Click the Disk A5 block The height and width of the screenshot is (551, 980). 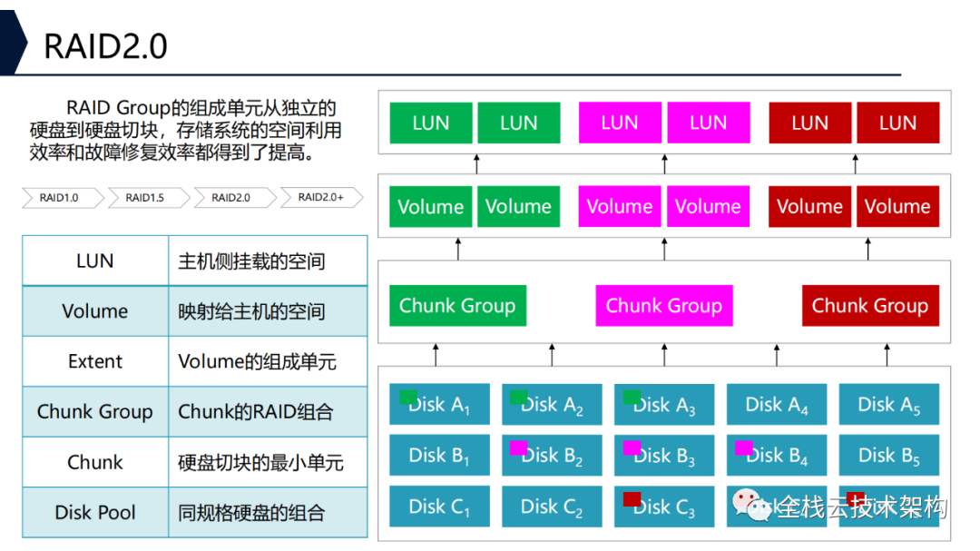pyautogui.click(x=888, y=404)
